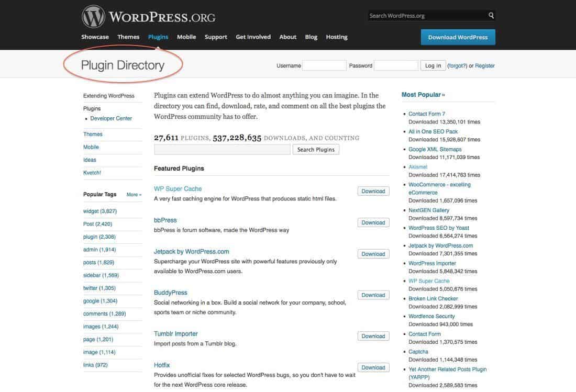Open the WP Super Cache featured plugin

(178, 188)
